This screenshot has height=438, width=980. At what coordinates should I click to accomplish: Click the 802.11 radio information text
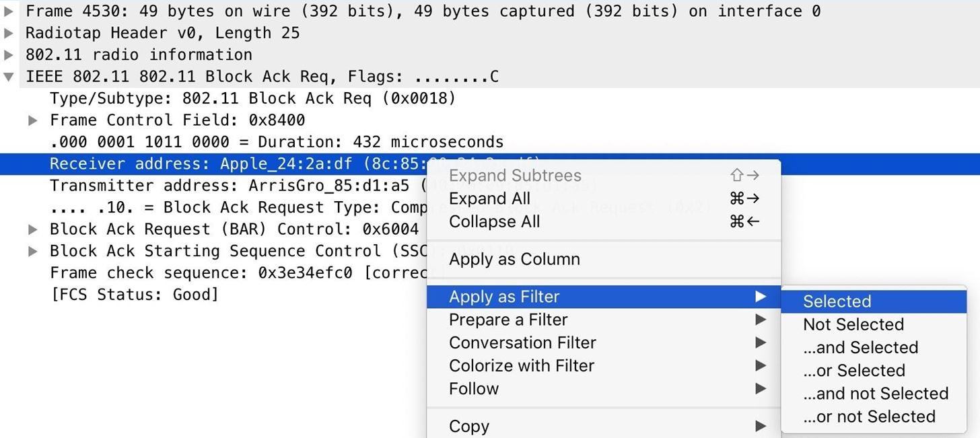pyautogui.click(x=139, y=54)
